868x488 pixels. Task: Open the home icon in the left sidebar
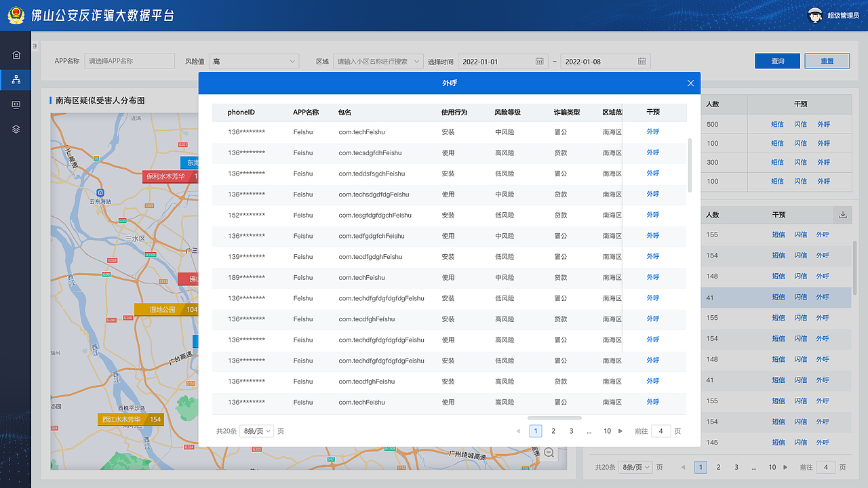(x=16, y=55)
